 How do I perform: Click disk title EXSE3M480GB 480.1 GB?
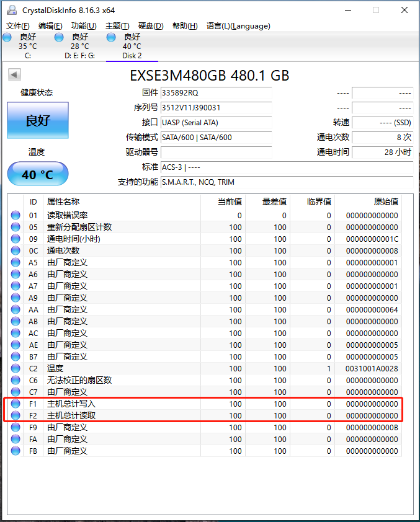(x=210, y=76)
